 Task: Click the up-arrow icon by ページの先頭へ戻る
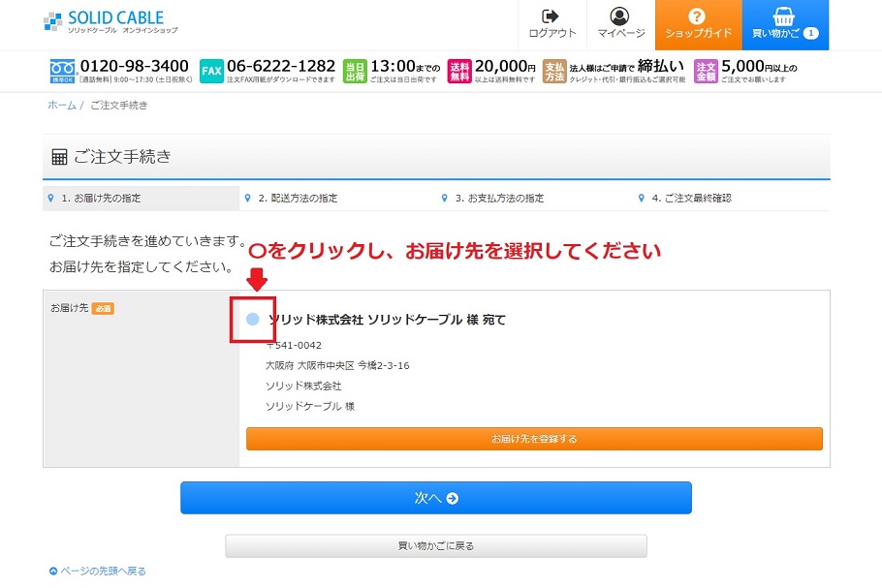coord(53,572)
